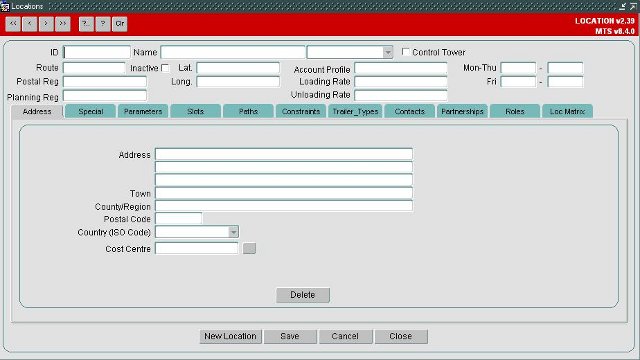Image resolution: width=640 pixels, height=360 pixels.
Task: Switch to the Address tab
Action: 37,111
